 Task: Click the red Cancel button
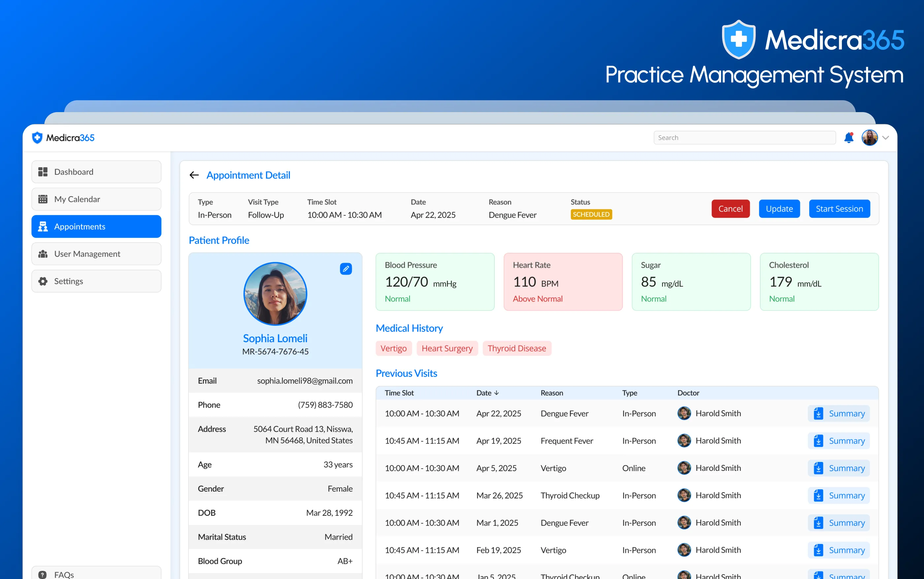731,209
